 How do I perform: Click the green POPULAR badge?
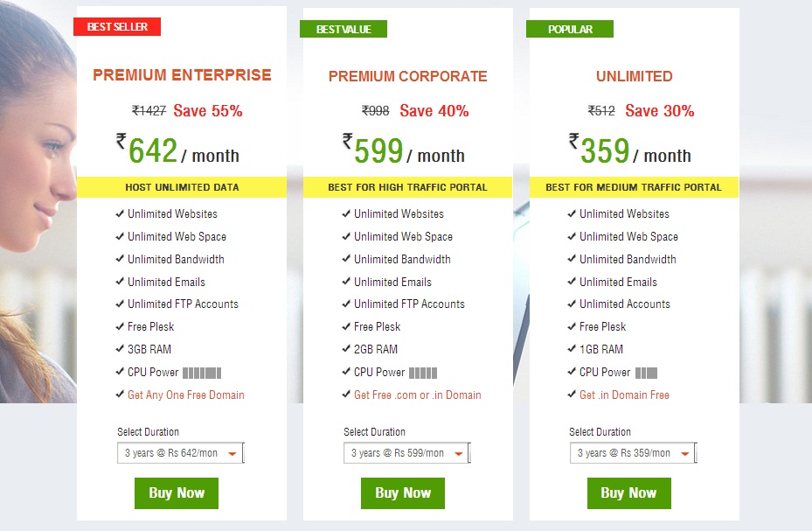pos(570,29)
